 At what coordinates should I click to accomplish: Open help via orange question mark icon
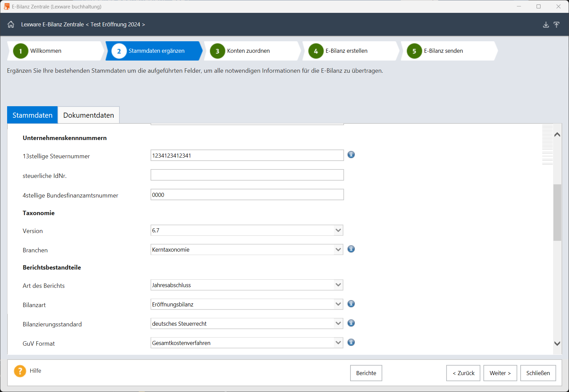pos(20,371)
